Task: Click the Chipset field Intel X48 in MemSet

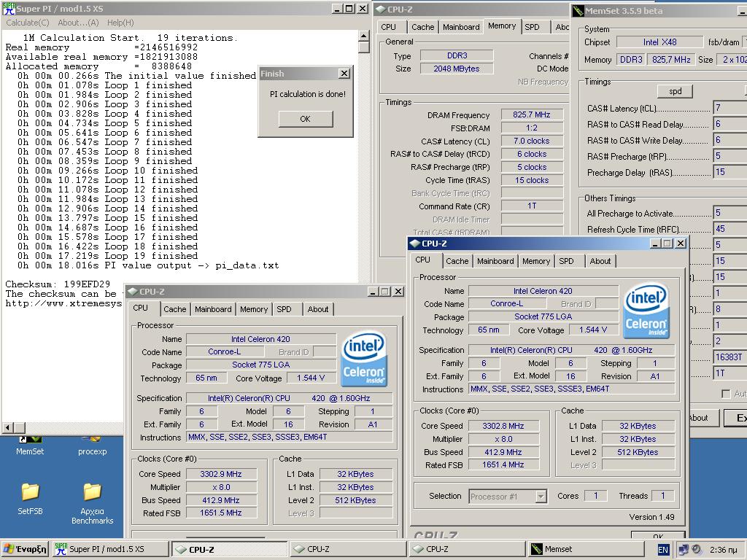Action: (x=659, y=42)
